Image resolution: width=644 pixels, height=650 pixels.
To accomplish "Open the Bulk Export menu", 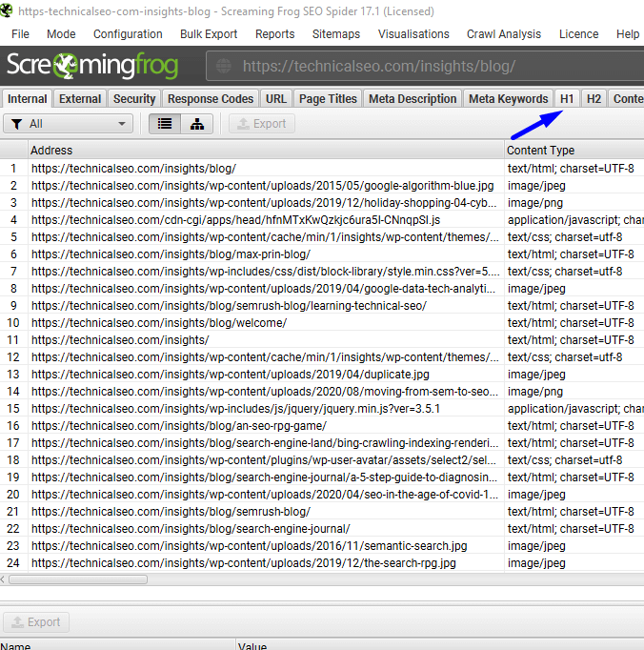I will point(209,33).
